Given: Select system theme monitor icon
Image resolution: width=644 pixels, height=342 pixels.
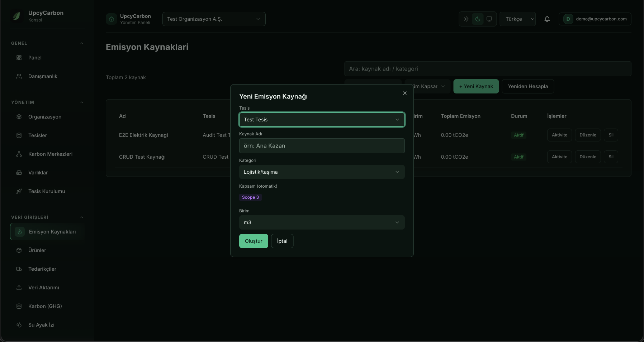Looking at the screenshot, I should click(x=489, y=19).
